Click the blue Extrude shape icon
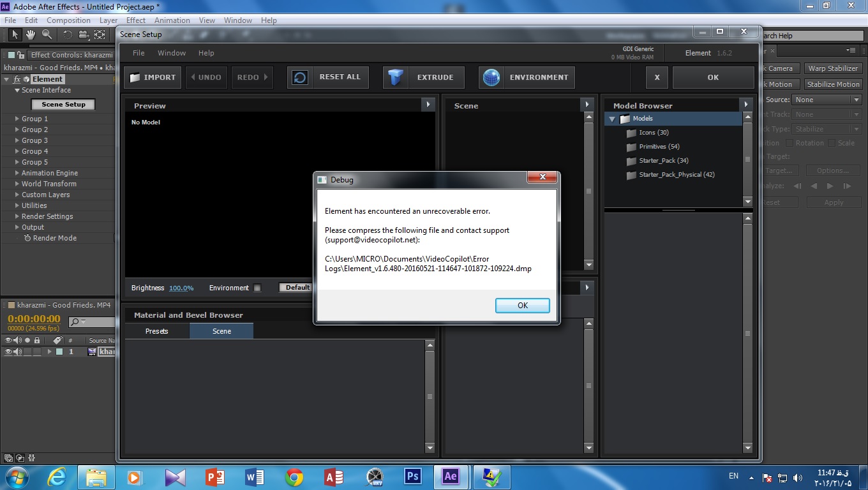Viewport: 868px width, 490px height. point(396,77)
